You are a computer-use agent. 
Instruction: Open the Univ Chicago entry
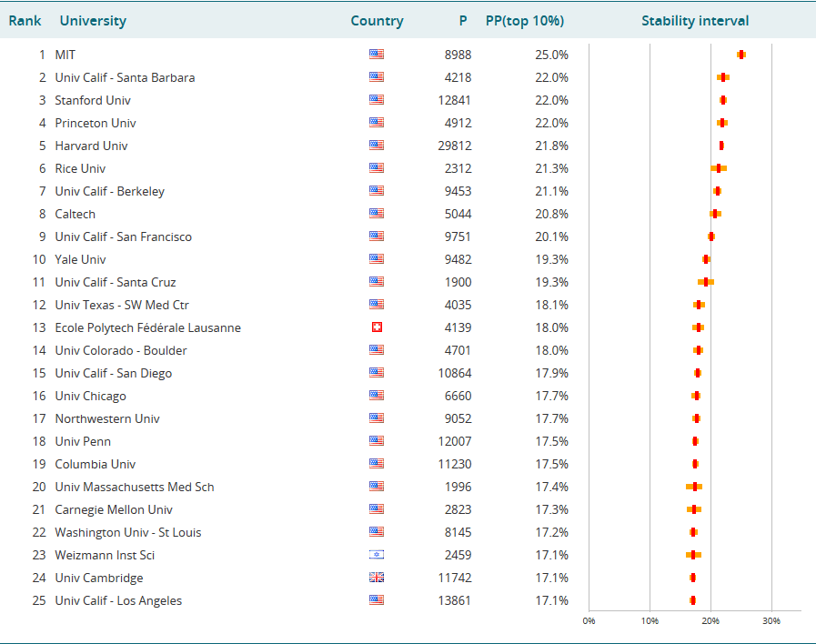pos(91,396)
